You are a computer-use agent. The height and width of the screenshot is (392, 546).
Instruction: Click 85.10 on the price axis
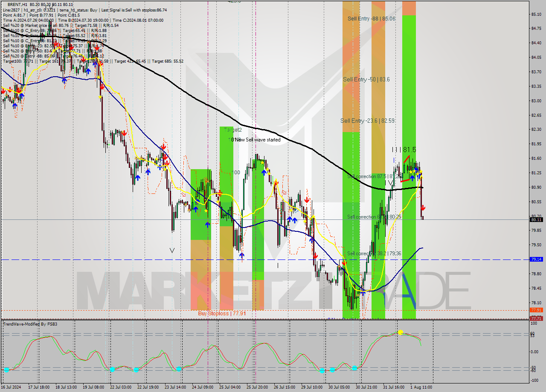coord(536,14)
